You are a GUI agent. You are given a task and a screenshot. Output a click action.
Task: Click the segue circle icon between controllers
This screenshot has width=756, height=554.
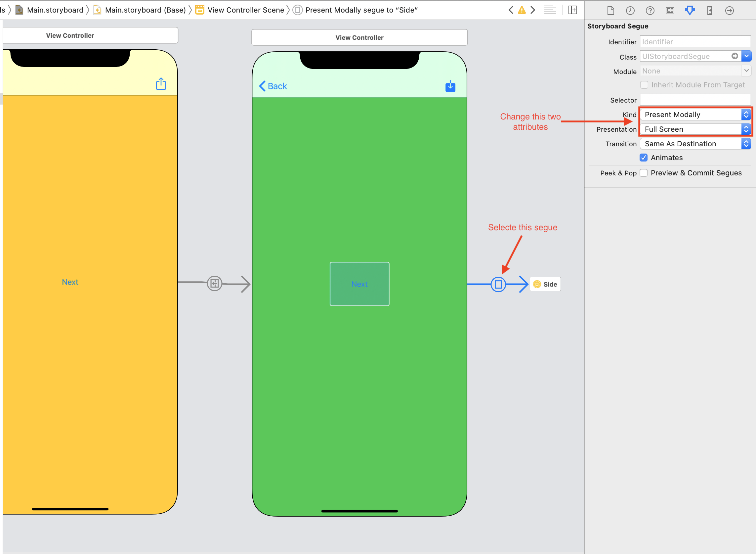[x=498, y=284]
